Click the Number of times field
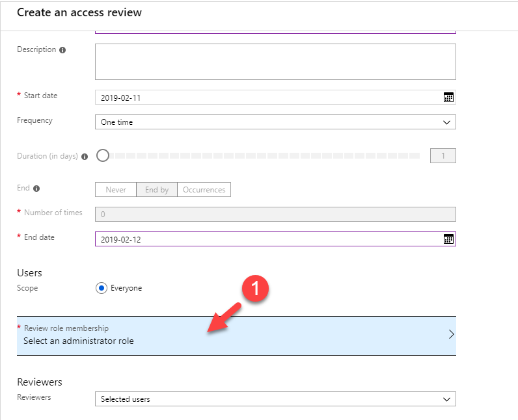Screen dimensions: 518x420 point(275,214)
